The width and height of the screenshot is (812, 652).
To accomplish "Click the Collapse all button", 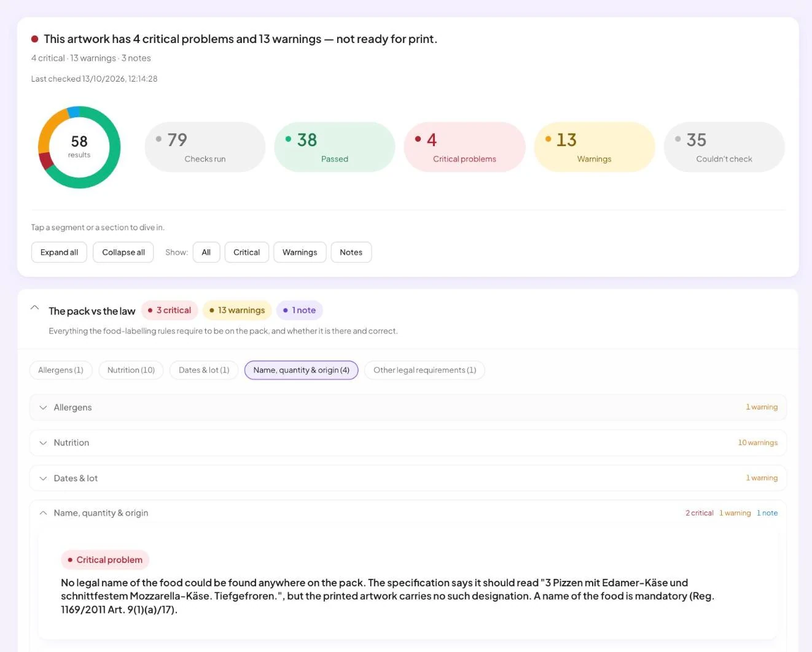I will tap(123, 252).
